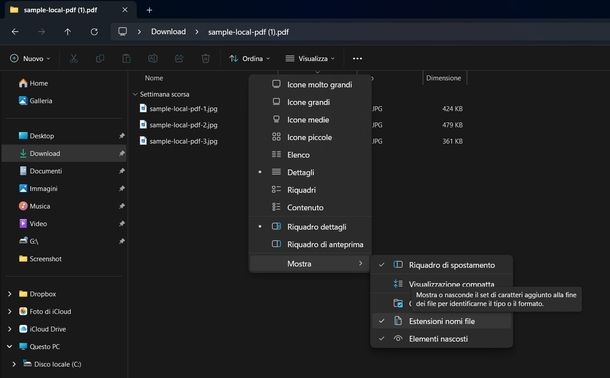
Task: Click chevron after Download in address bar
Action: 197,32
